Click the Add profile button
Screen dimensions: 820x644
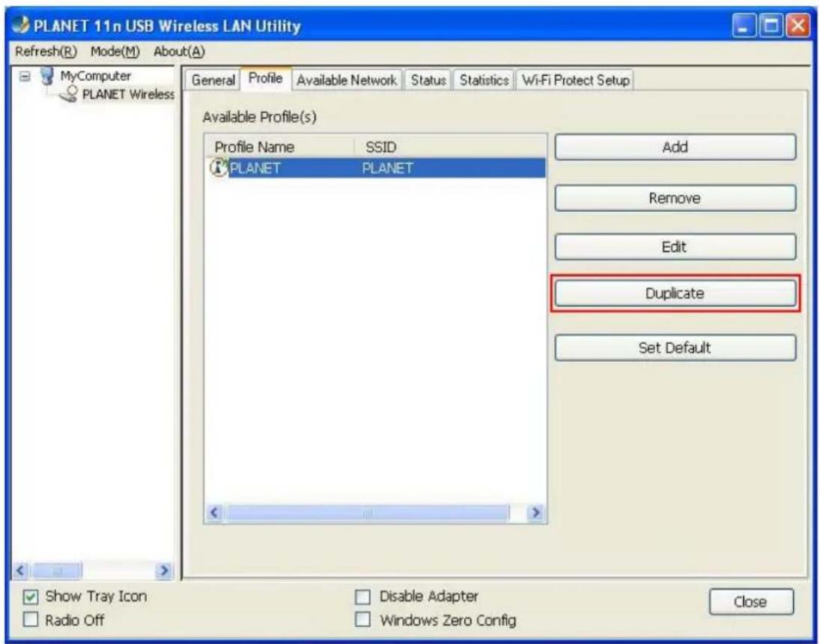pos(675,147)
